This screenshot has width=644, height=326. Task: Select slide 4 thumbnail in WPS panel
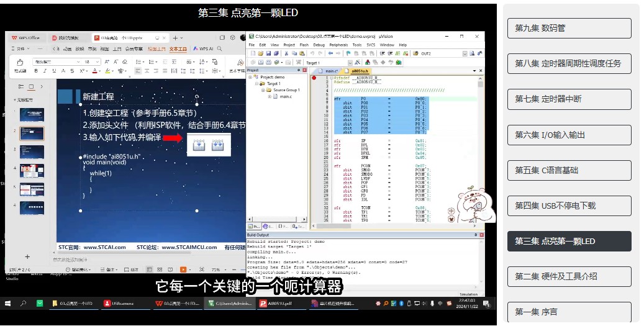click(x=32, y=170)
